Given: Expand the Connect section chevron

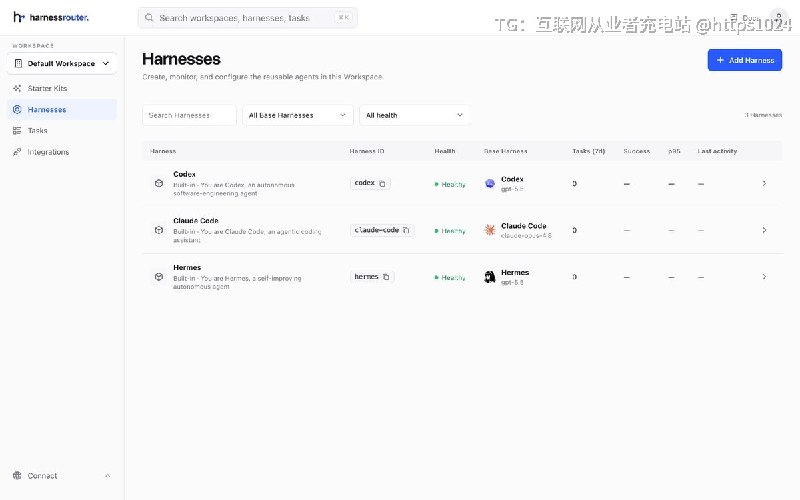Looking at the screenshot, I should (x=108, y=476).
